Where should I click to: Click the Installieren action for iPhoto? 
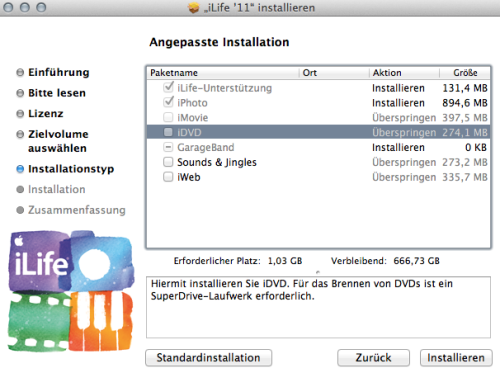398,103
